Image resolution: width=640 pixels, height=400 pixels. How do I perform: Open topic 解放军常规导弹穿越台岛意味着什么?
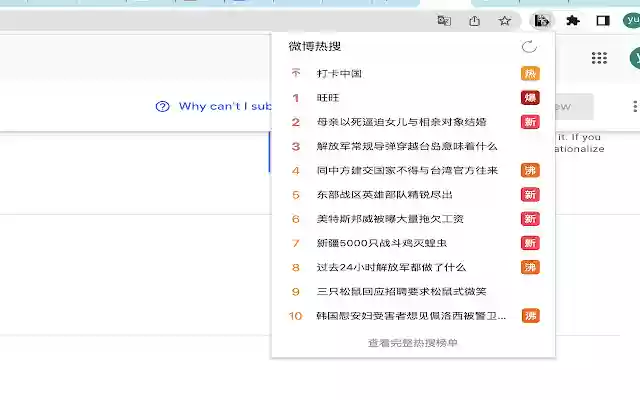tap(407, 146)
